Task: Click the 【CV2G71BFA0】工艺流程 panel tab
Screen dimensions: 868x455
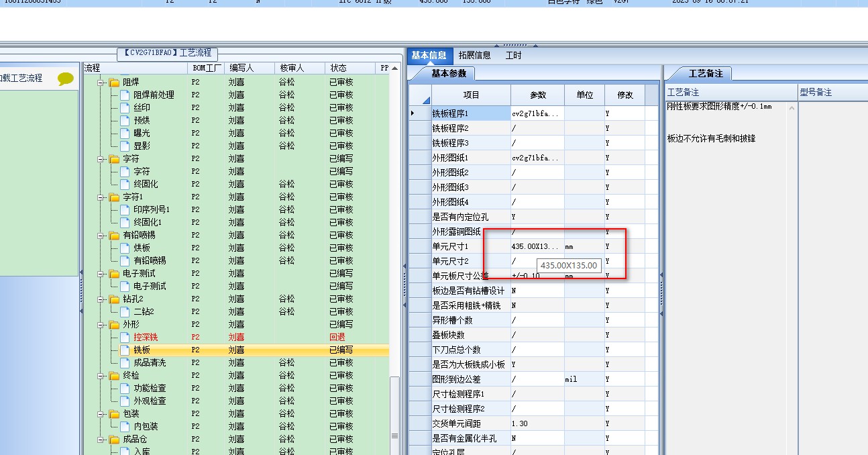Action: (168, 53)
